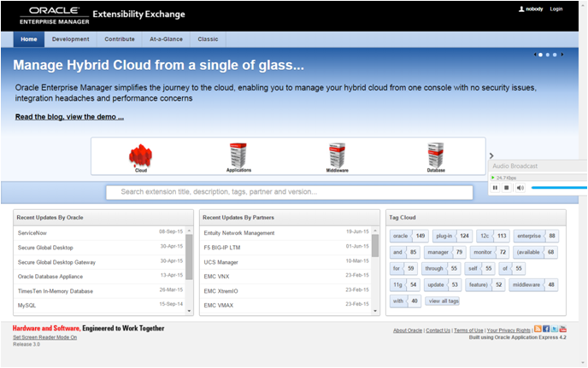Open the Contribute tab
The height and width of the screenshot is (368, 588).
click(120, 39)
